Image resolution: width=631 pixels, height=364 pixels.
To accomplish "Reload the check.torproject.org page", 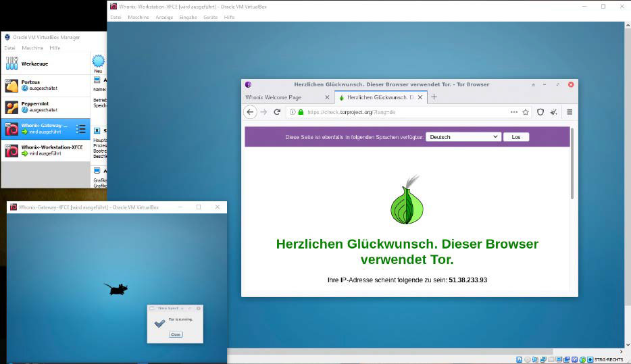I will (x=277, y=112).
